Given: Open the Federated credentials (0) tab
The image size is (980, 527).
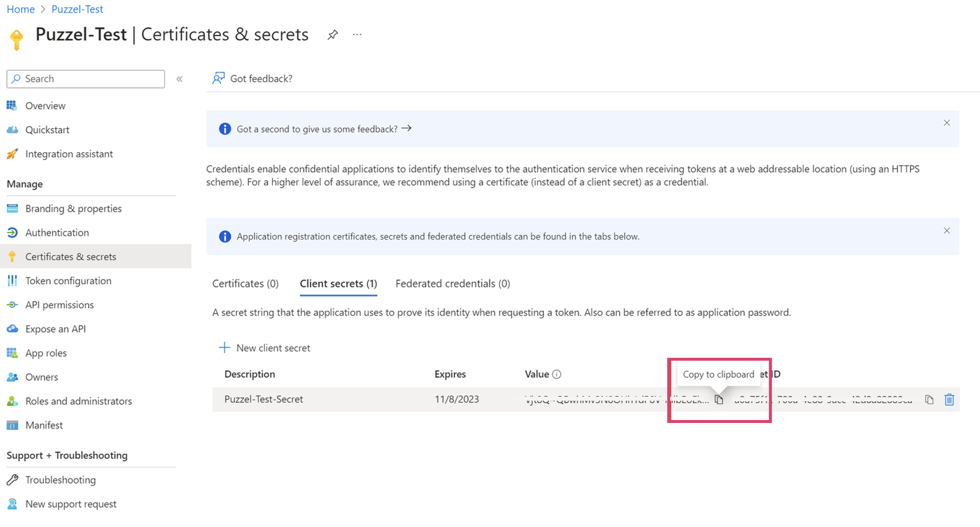Looking at the screenshot, I should point(452,284).
